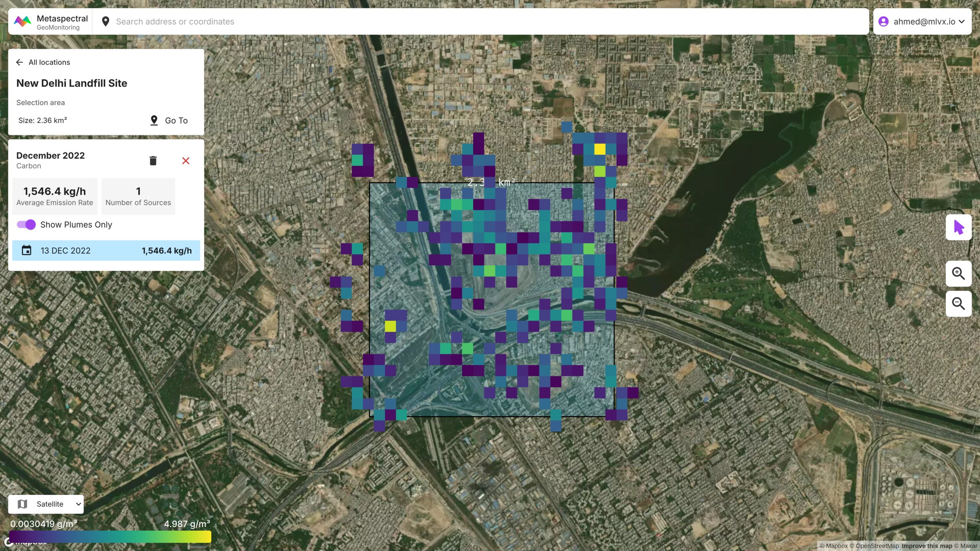Expand the ahmed@mlvx.io account menu
Image resolution: width=980 pixels, height=551 pixels.
(x=962, y=21)
